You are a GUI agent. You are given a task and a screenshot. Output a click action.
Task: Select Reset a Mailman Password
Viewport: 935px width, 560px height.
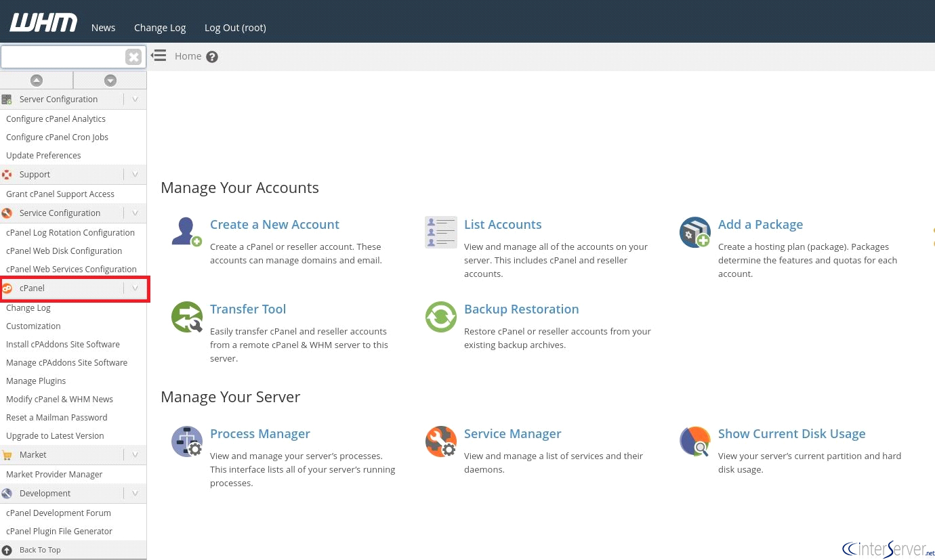pyautogui.click(x=56, y=418)
